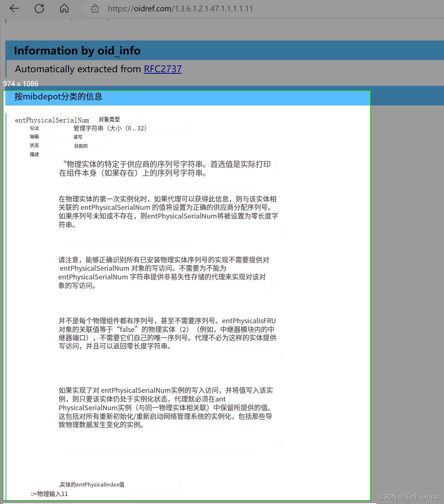Viewport: 444px width, 504px height.
Task: Go back with the browser back arrow
Action: [14, 8]
